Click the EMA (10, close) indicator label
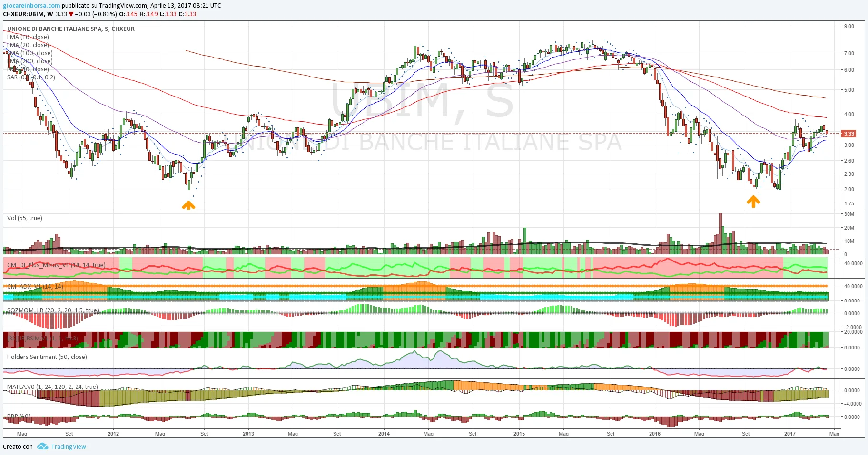 point(28,37)
